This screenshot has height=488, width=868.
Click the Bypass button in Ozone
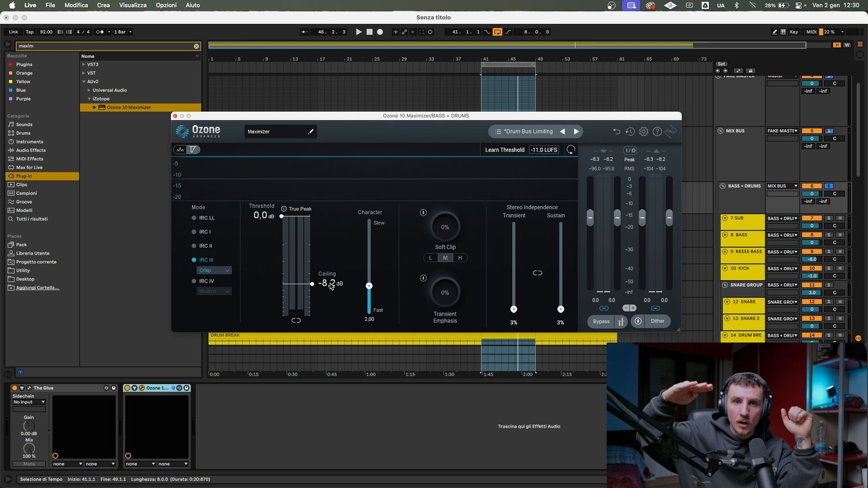click(601, 321)
